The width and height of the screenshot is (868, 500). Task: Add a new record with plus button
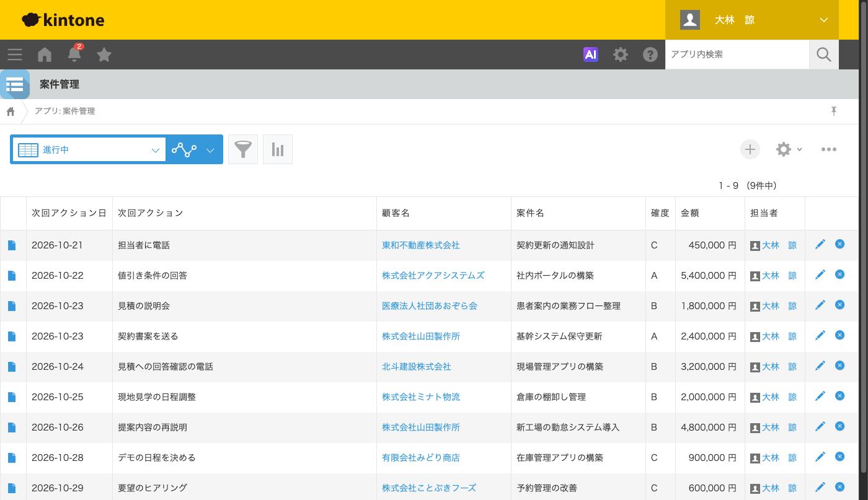[x=750, y=149]
